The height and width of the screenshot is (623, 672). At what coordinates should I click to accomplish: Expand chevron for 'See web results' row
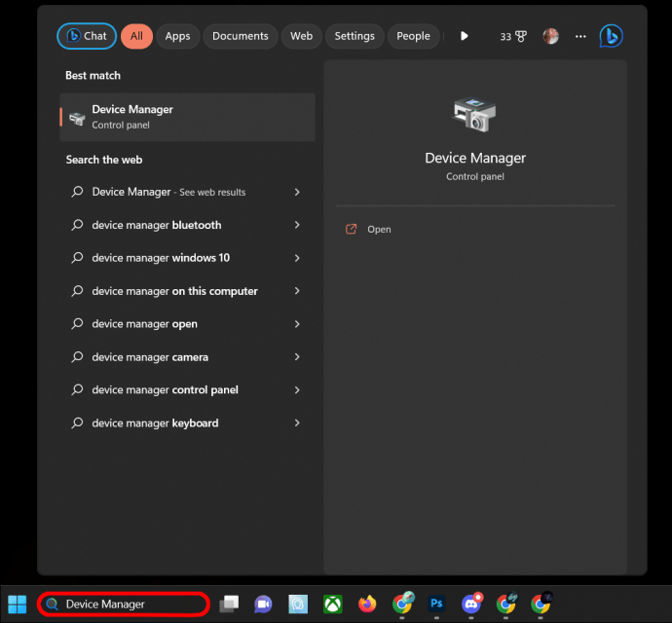click(x=297, y=192)
